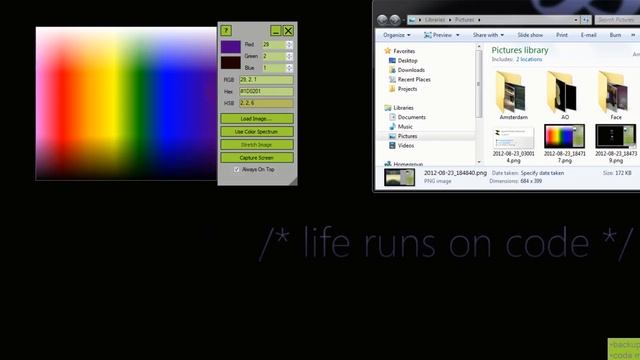Click the purple current color swatch
This screenshot has width=640, height=360.
pos(231,47)
